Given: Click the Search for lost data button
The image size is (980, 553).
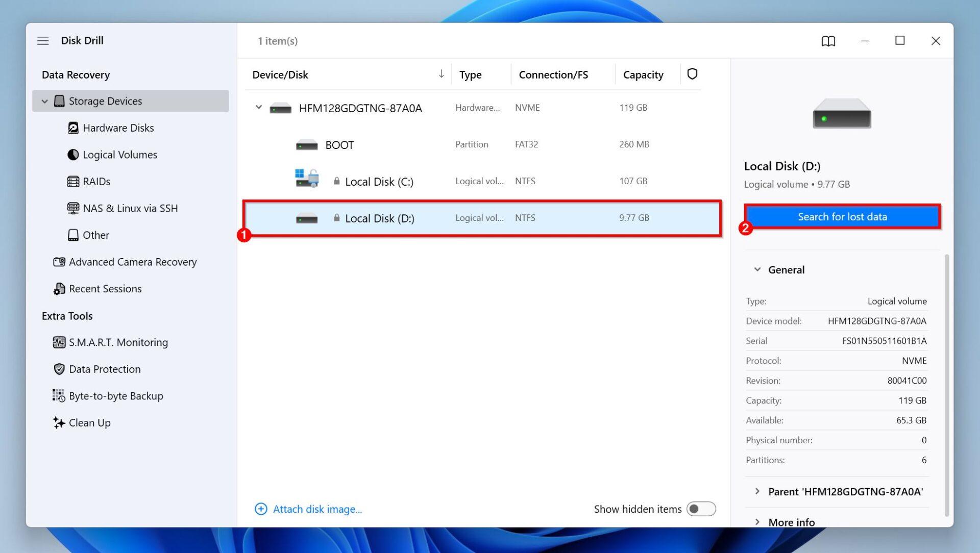Looking at the screenshot, I should coord(842,216).
